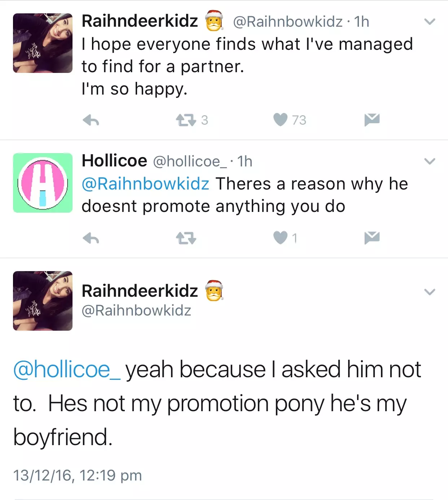Open Hollicoe's pink H avatar
Screen dimensions: 448x500
pyautogui.click(x=43, y=183)
